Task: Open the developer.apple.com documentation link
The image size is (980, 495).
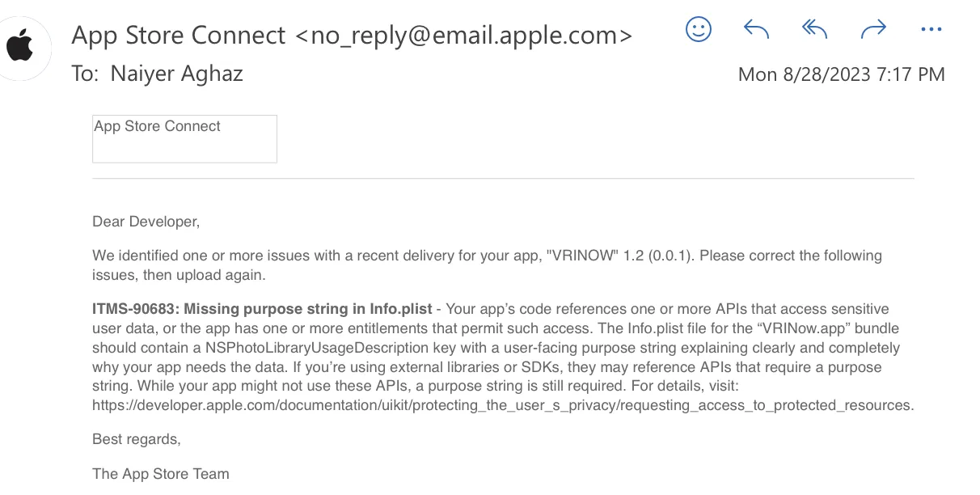Action: [x=503, y=405]
